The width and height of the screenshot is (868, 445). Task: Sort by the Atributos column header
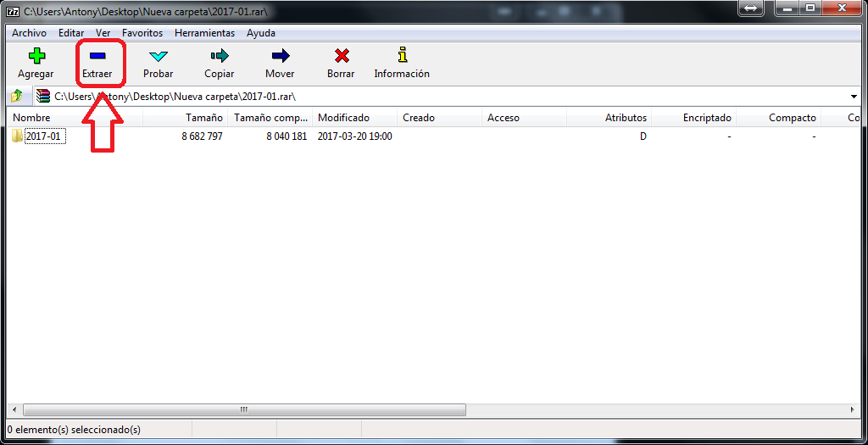[609, 118]
